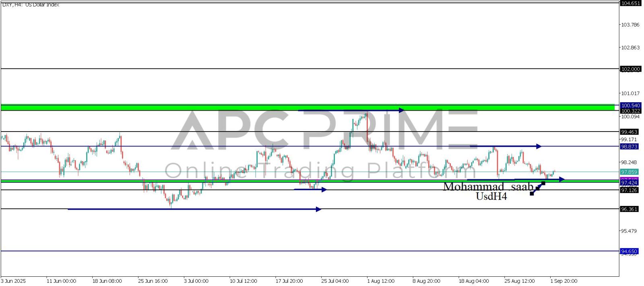The width and height of the screenshot is (644, 286).
Task: Click arrowhead of the long 96.361 arrow
Action: 319,209
